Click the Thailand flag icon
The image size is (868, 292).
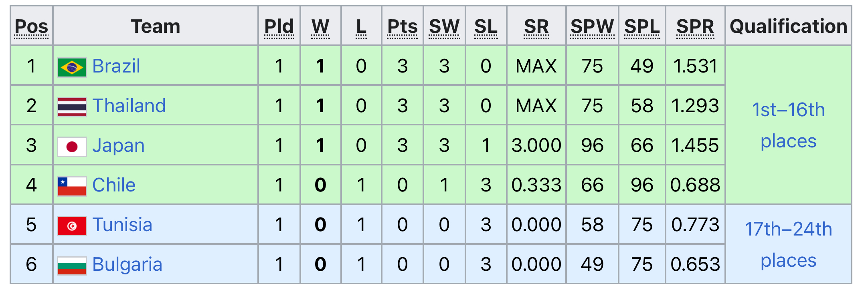pos(72,107)
